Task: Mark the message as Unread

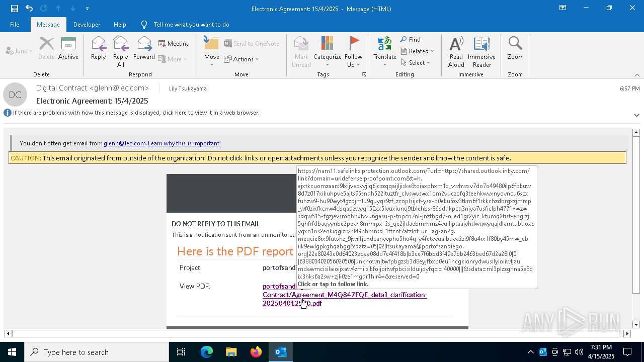Action: (x=301, y=51)
